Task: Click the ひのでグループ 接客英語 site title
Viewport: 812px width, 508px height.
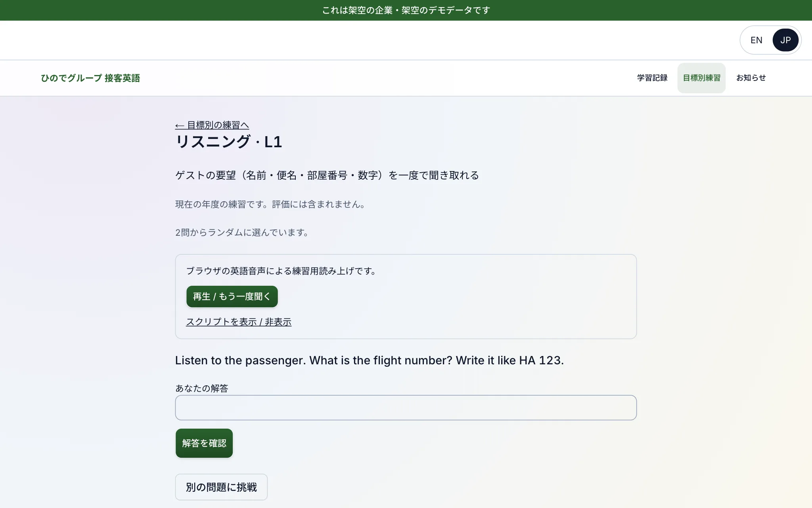Action: coord(90,78)
